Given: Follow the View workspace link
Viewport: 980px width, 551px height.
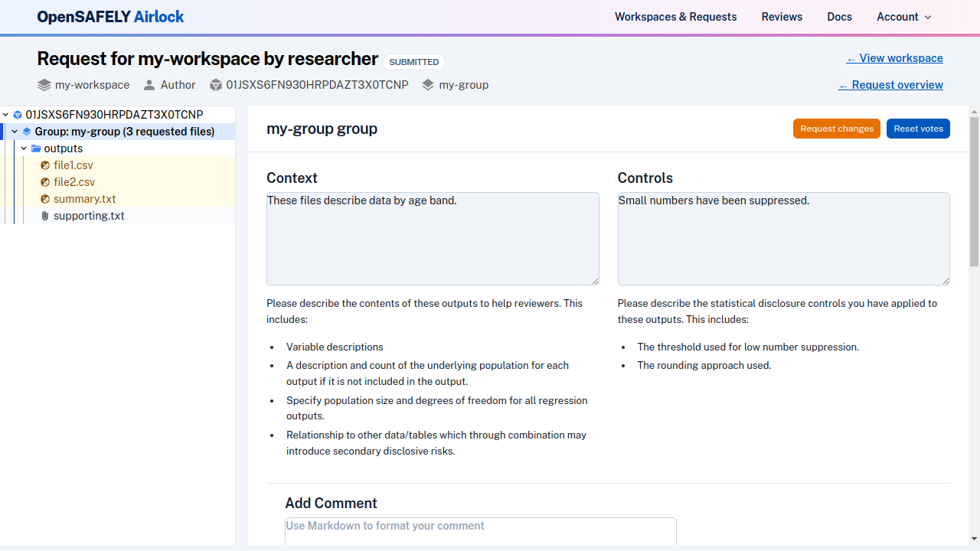Looking at the screenshot, I should 894,58.
